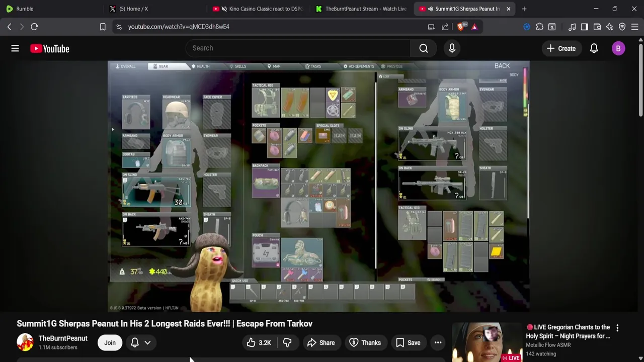Go to the YouTube home logo
Viewport: 644px width, 362px height.
click(x=49, y=49)
